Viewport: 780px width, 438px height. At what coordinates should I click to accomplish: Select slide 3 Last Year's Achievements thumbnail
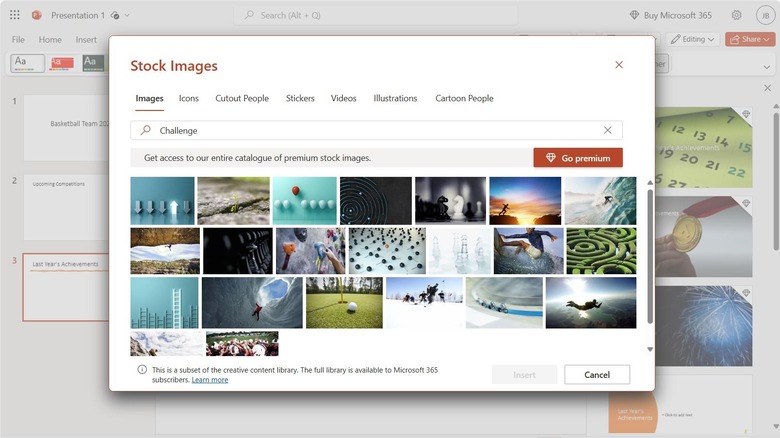point(66,288)
